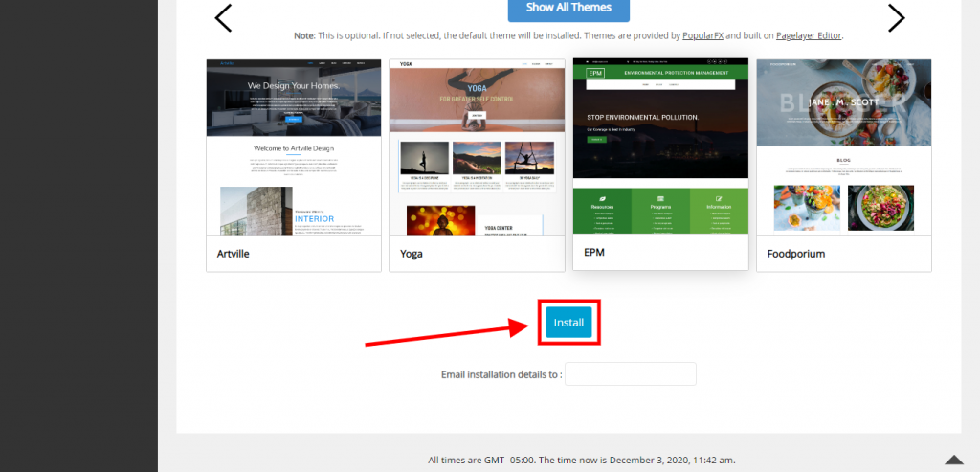Click the next themes right arrow
Image resolution: width=980 pixels, height=472 pixels.
point(896,18)
